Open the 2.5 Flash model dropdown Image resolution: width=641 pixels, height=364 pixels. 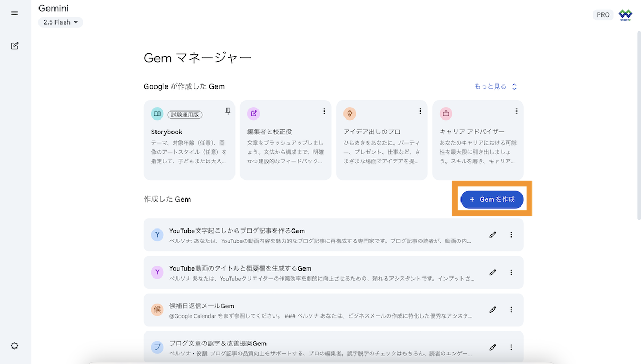tap(60, 22)
